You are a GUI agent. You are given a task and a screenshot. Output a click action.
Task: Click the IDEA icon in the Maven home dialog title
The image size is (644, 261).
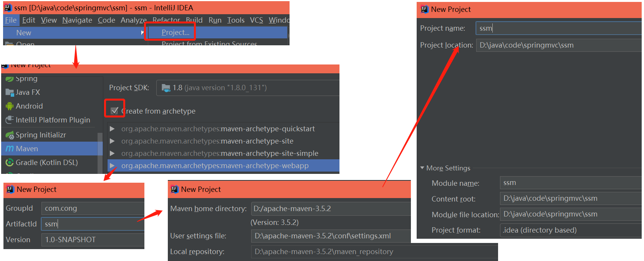175,189
